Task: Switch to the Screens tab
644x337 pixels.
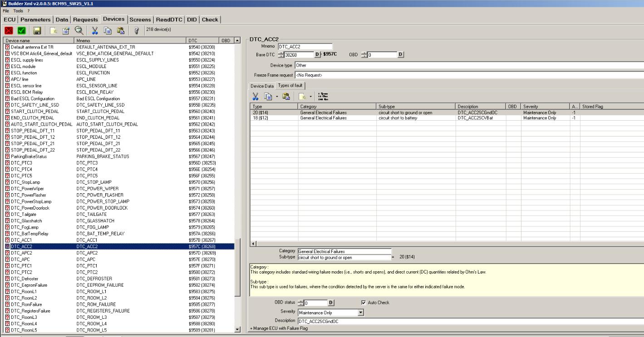Action: pyautogui.click(x=140, y=20)
